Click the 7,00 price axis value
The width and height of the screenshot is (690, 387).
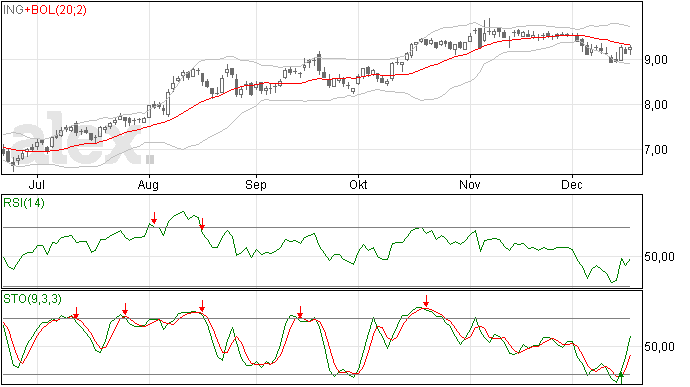[x=656, y=150]
